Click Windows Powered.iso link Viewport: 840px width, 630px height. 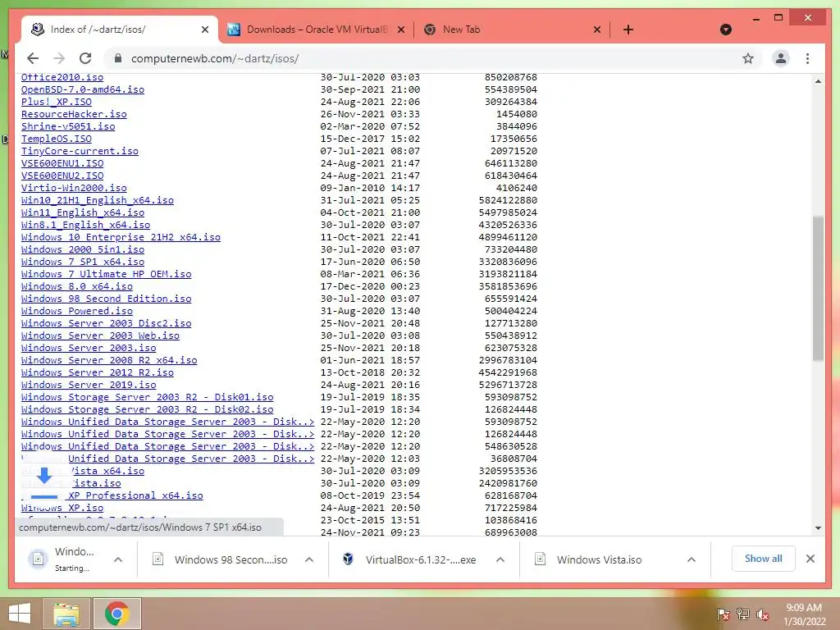76,311
